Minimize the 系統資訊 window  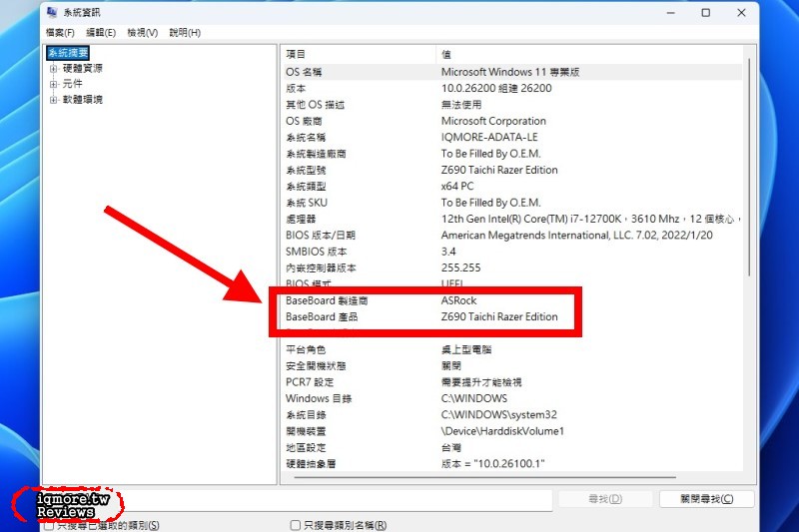tap(670, 13)
